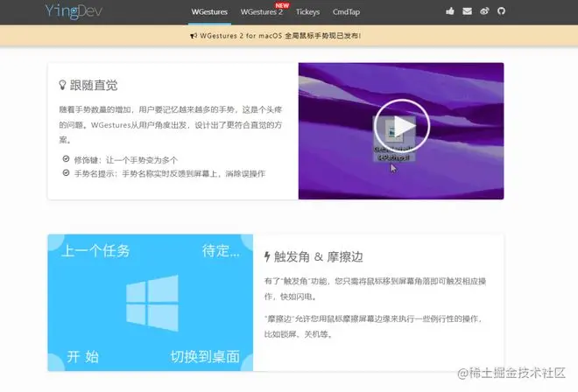Click the 上一个任务 corner label
This screenshot has height=392, width=578.
point(95,251)
